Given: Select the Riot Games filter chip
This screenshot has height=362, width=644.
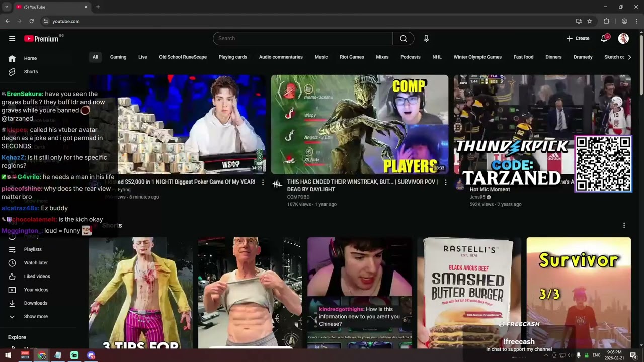Looking at the screenshot, I should coord(352,57).
